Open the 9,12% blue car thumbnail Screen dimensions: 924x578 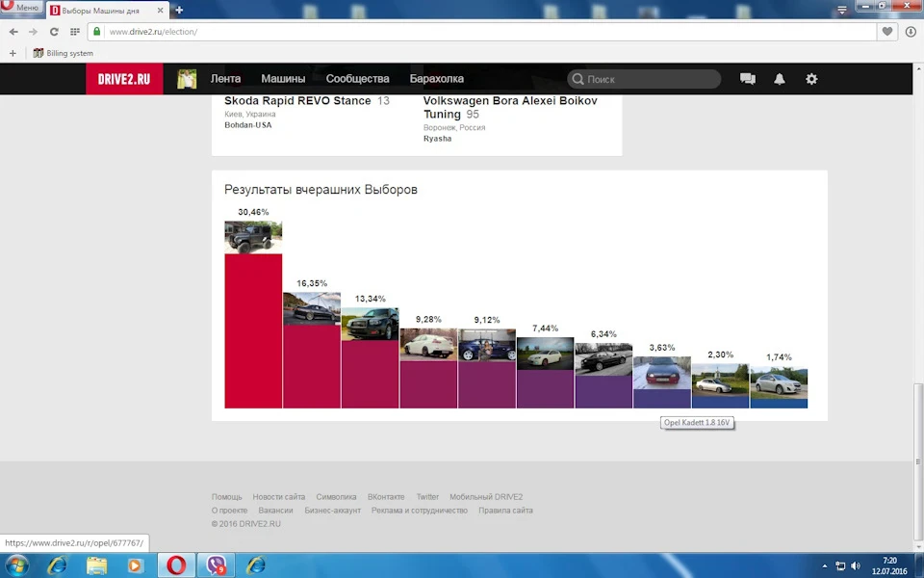(x=487, y=345)
